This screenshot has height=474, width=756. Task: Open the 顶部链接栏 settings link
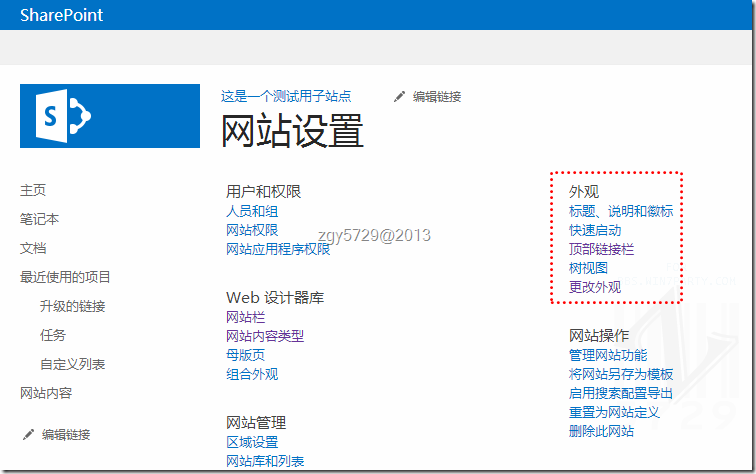pos(601,249)
